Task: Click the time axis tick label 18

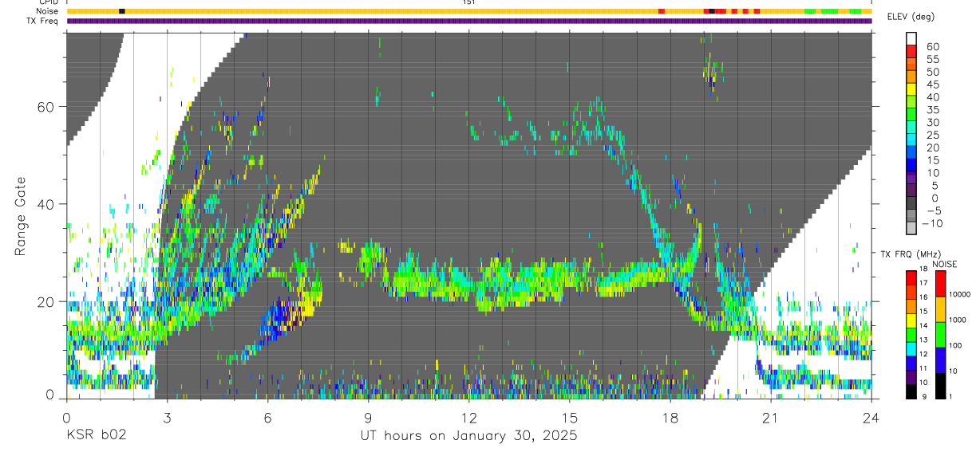Action: (670, 417)
